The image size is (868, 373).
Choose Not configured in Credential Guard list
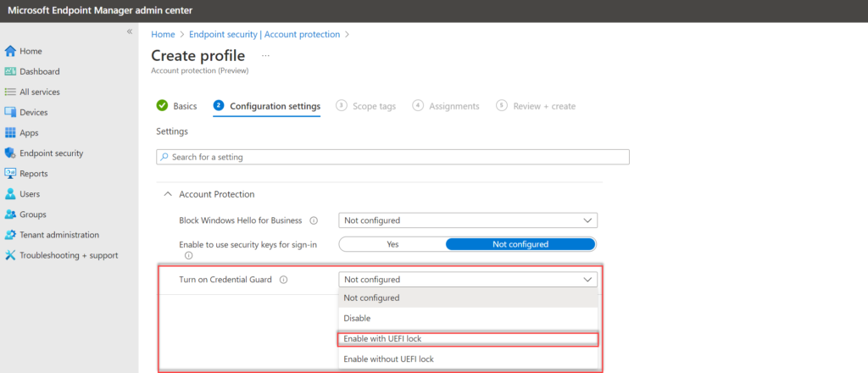tap(468, 298)
